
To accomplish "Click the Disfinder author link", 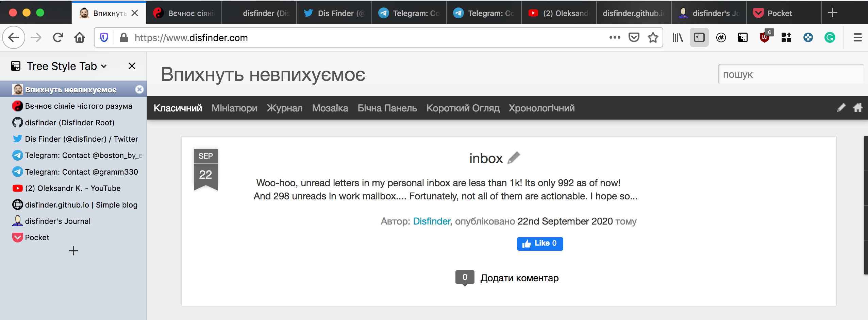I will (x=431, y=221).
